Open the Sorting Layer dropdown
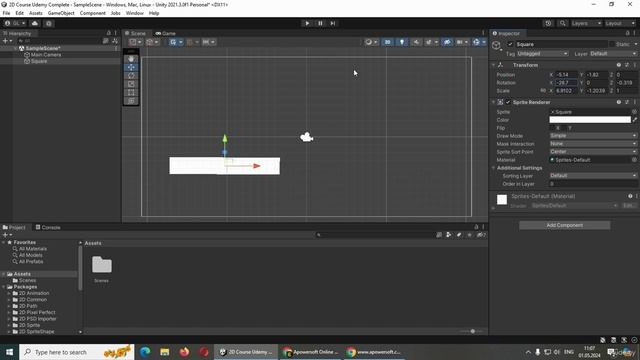This screenshot has height=360, width=640. (x=593, y=176)
